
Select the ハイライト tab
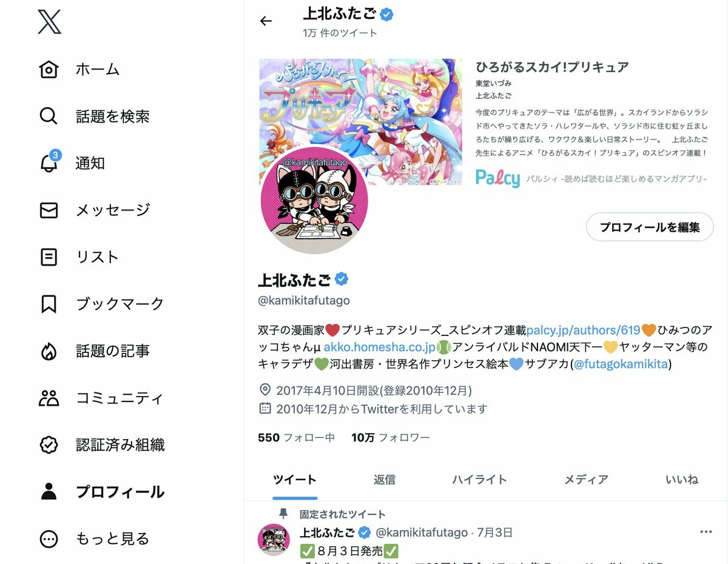(479, 480)
